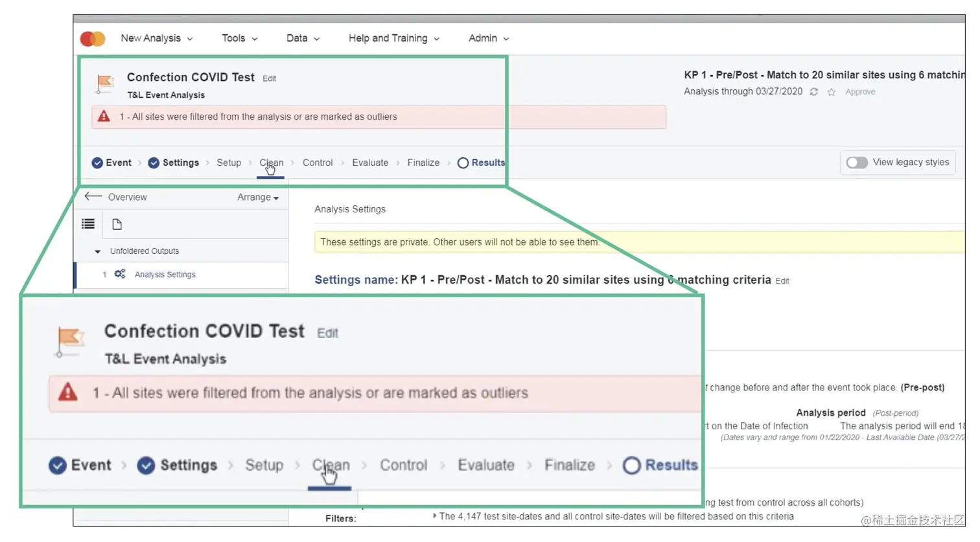Click the Mastercard logo icon
This screenshot has width=980, height=542.
tap(92, 39)
